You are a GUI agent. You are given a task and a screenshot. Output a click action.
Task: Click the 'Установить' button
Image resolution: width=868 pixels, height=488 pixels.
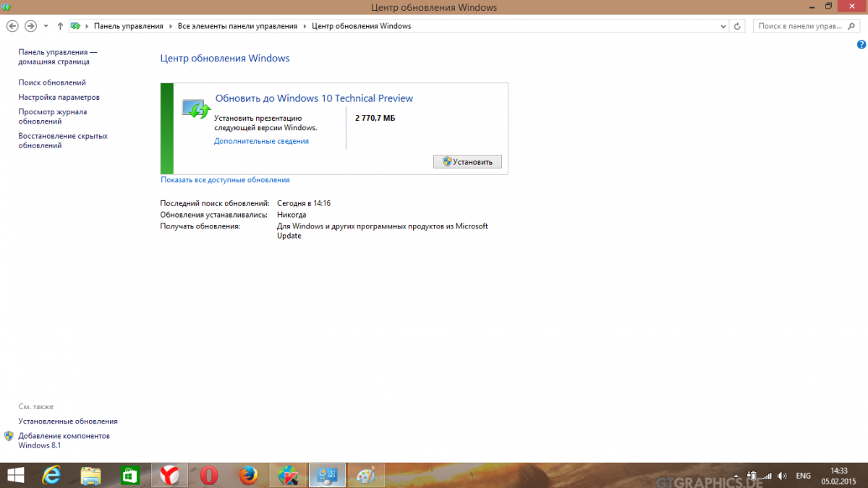pos(467,162)
